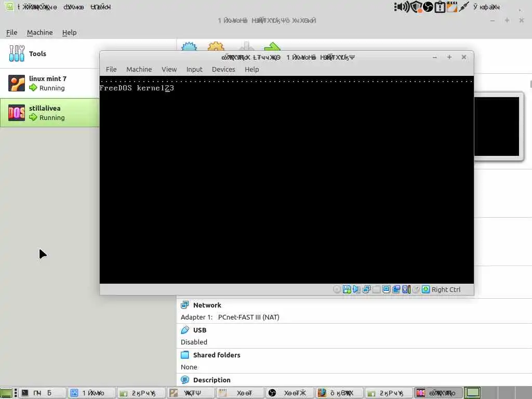The width and height of the screenshot is (532, 399).
Task: Select the linux mint 7 virtual machine
Action: click(x=49, y=83)
